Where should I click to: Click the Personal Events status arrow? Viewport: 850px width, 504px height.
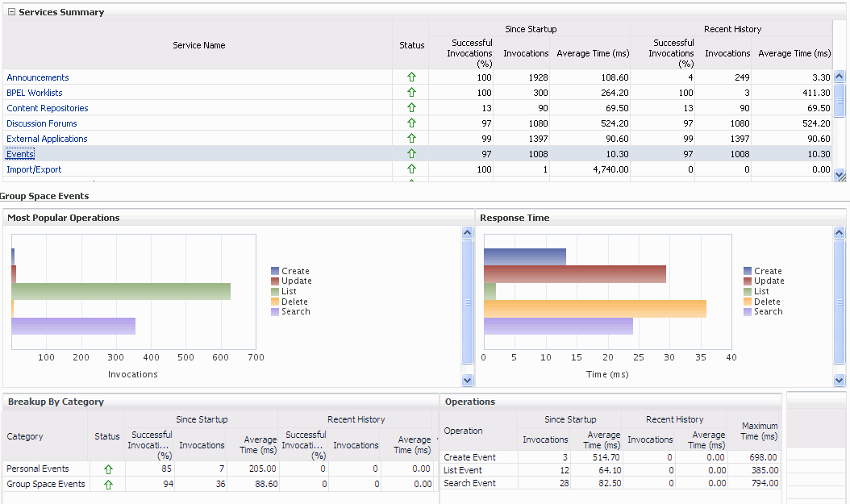pos(108,469)
